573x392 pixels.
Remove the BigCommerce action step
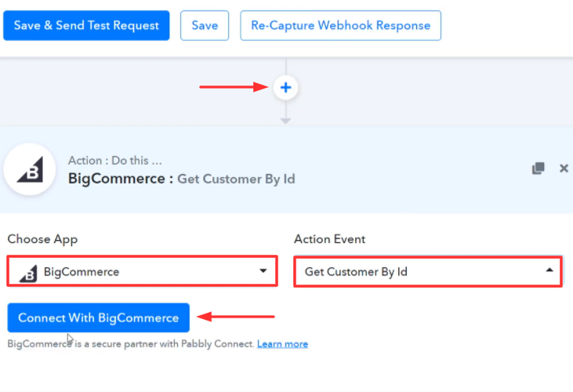pos(564,168)
